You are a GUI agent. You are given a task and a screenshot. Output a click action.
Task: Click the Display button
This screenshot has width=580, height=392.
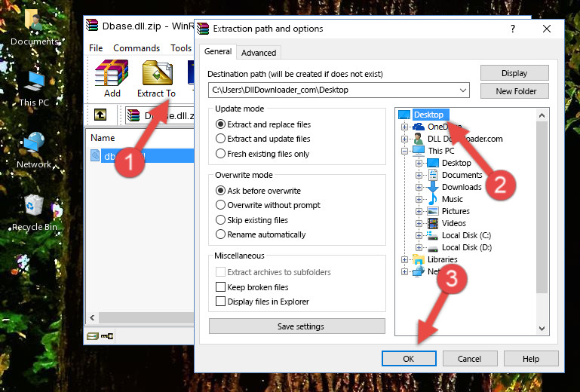click(x=514, y=73)
